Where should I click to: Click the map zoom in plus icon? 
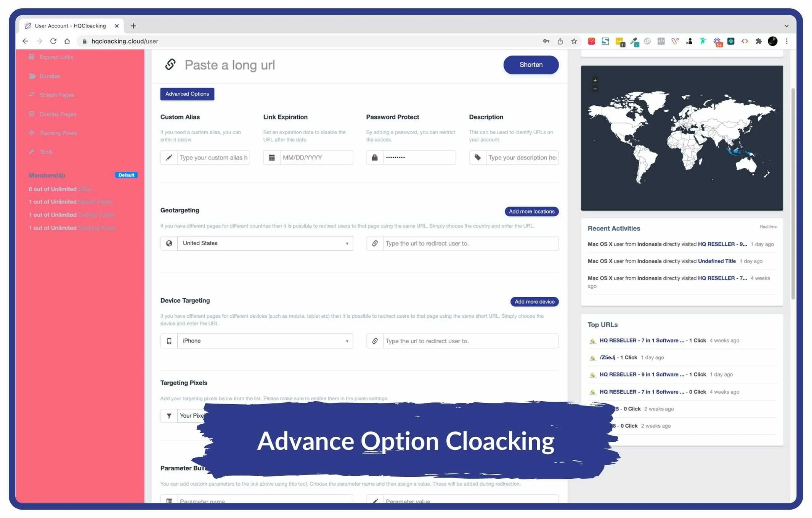(x=595, y=80)
